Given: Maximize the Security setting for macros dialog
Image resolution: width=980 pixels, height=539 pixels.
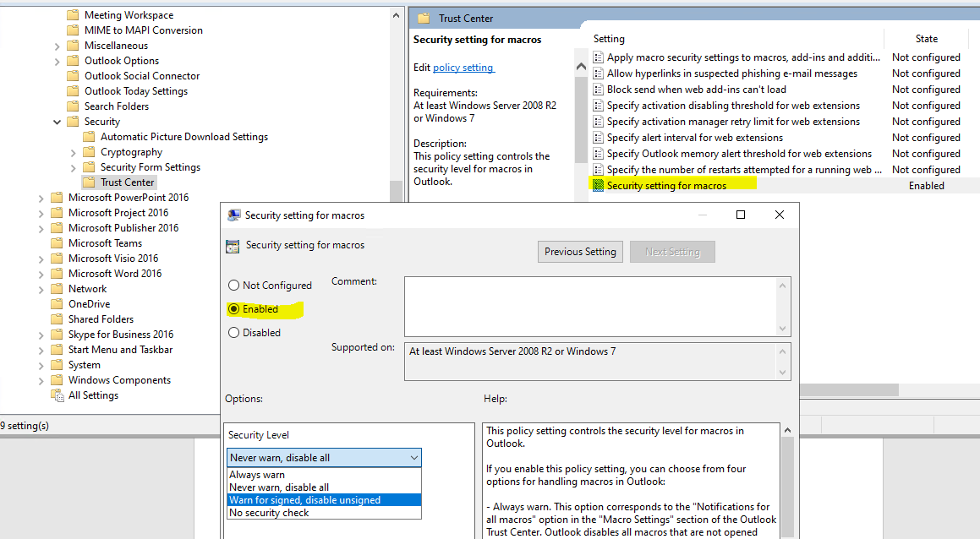Looking at the screenshot, I should tap(741, 215).
